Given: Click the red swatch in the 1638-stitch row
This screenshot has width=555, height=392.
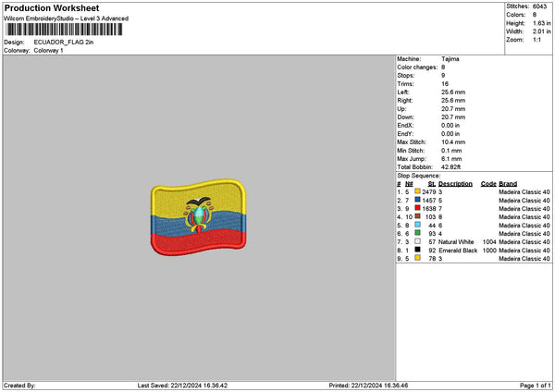Looking at the screenshot, I should pos(418,208).
